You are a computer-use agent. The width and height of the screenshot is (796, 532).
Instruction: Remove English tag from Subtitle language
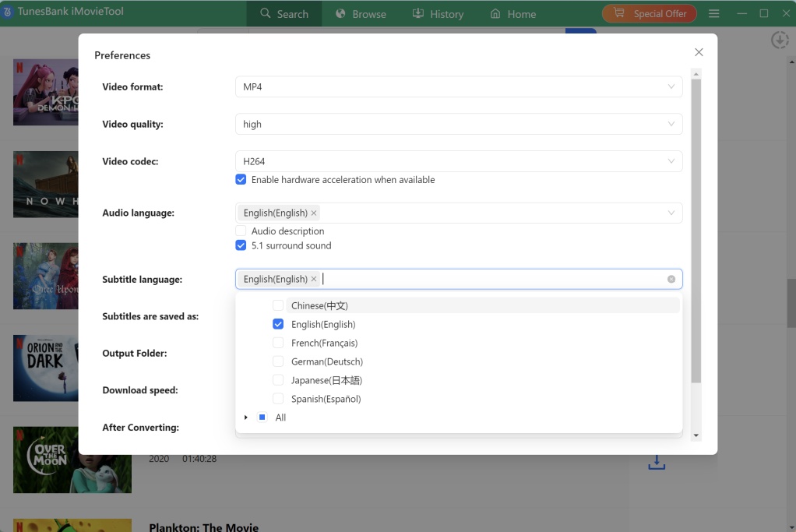coord(314,279)
